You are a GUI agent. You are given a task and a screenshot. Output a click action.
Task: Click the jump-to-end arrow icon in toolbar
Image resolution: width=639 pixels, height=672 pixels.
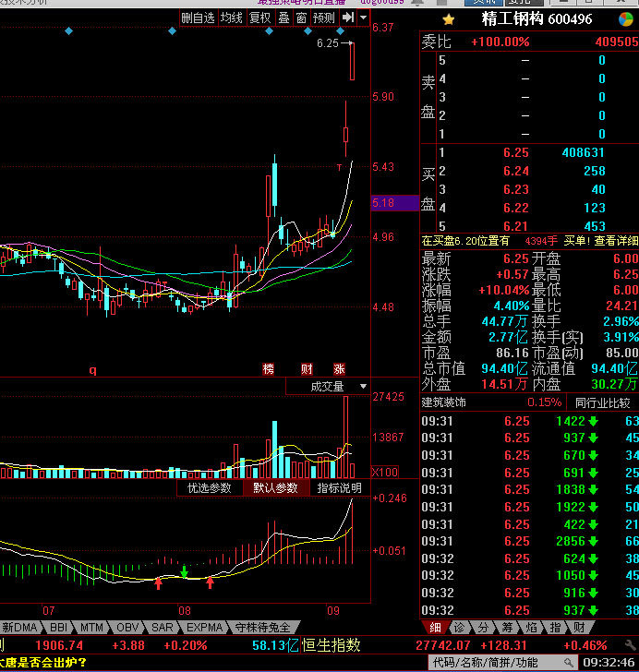coord(347,18)
